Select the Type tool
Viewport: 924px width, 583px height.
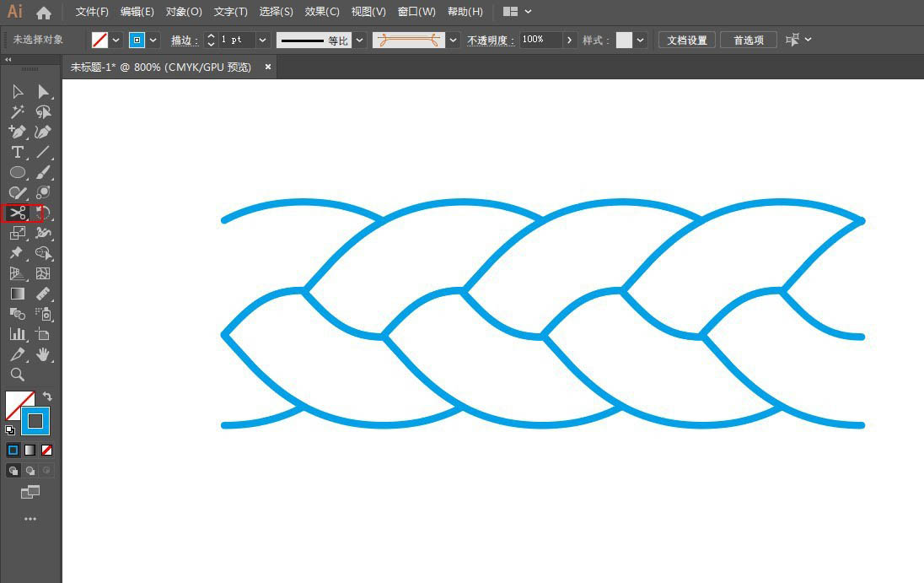click(x=18, y=152)
